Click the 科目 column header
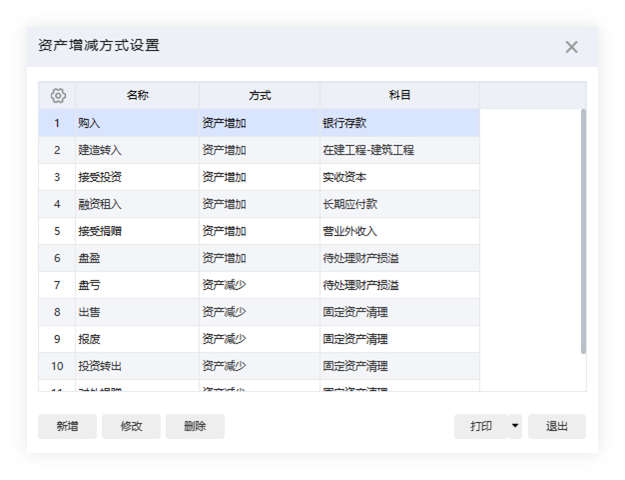This screenshot has height=480, width=625. coord(399,96)
